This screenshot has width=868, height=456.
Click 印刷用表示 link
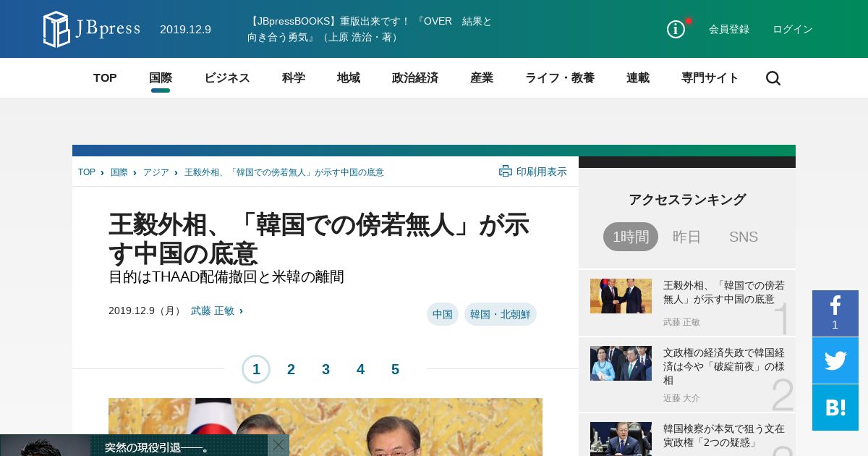click(542, 172)
